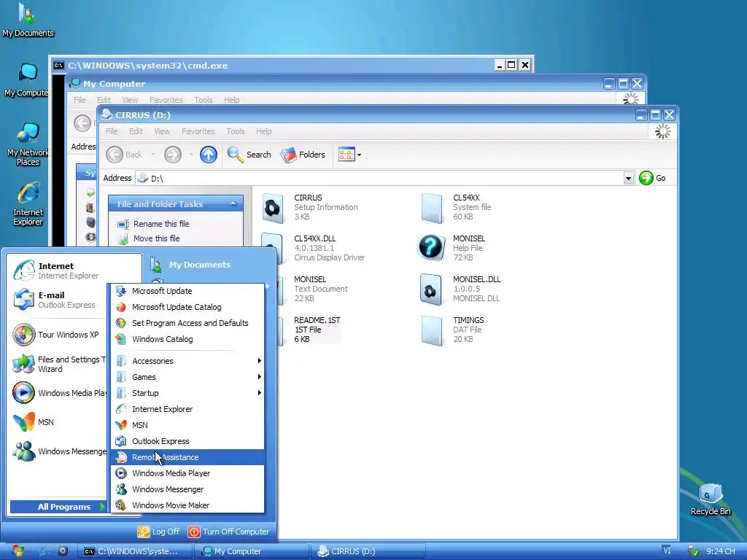Click Search in the CIRRUS (D:) toolbar
Viewport: 747px width, 560px height.
click(249, 155)
